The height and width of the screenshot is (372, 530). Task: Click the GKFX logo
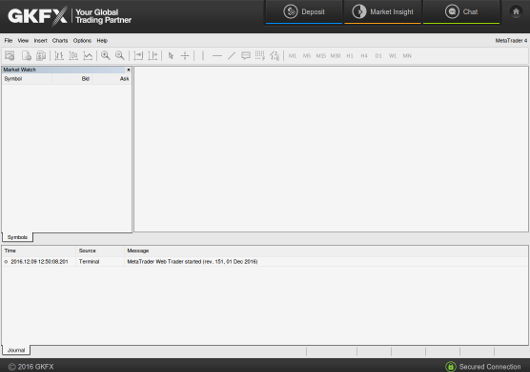pyautogui.click(x=38, y=16)
